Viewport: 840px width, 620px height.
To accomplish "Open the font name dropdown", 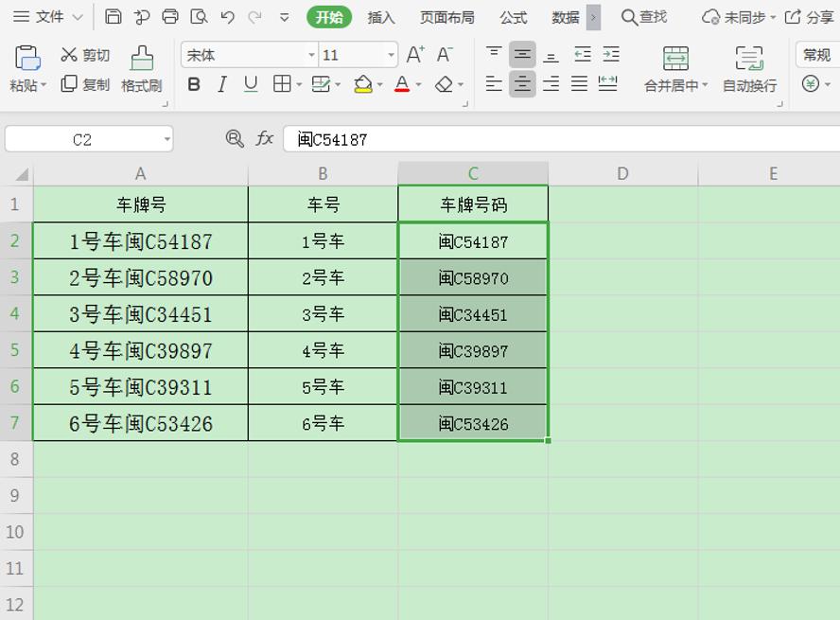I will 312,55.
